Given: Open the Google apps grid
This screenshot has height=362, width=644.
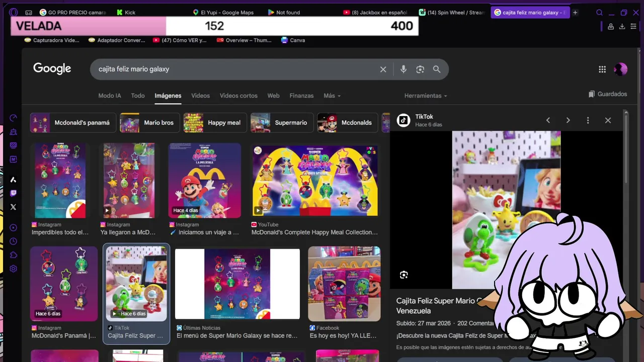Looking at the screenshot, I should [x=602, y=69].
